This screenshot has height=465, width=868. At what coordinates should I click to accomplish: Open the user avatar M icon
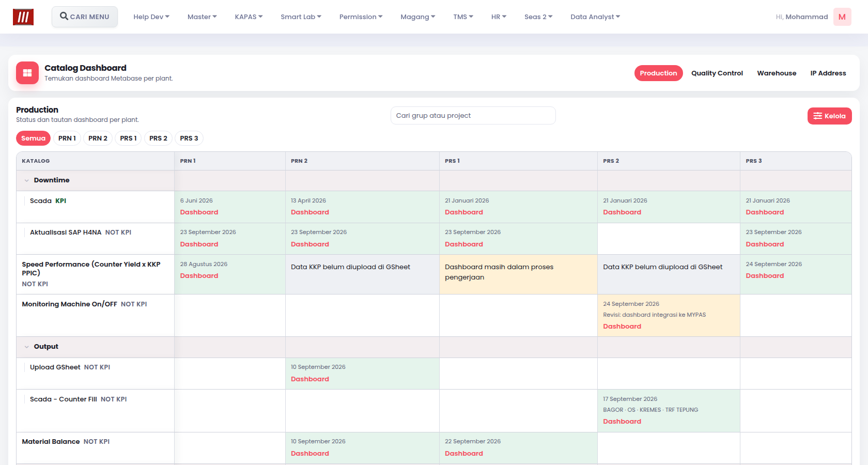842,17
